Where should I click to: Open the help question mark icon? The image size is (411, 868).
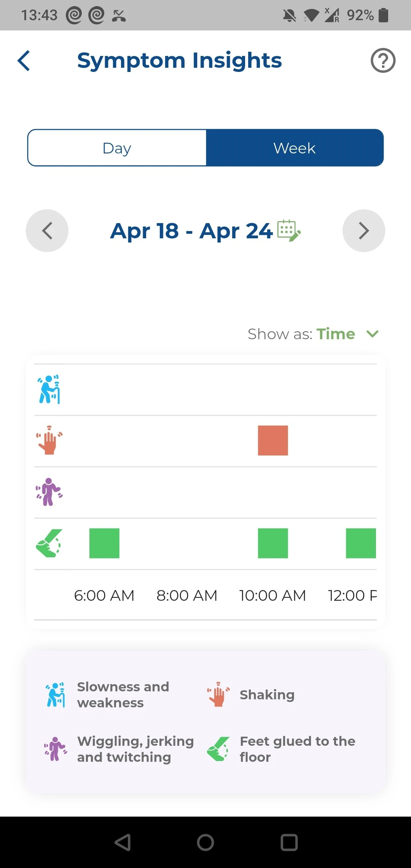(x=383, y=61)
